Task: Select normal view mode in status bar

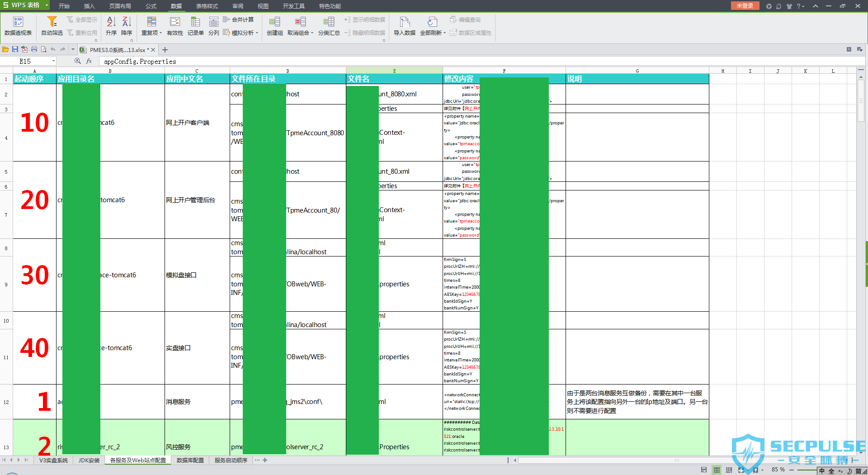Action: coord(717,470)
